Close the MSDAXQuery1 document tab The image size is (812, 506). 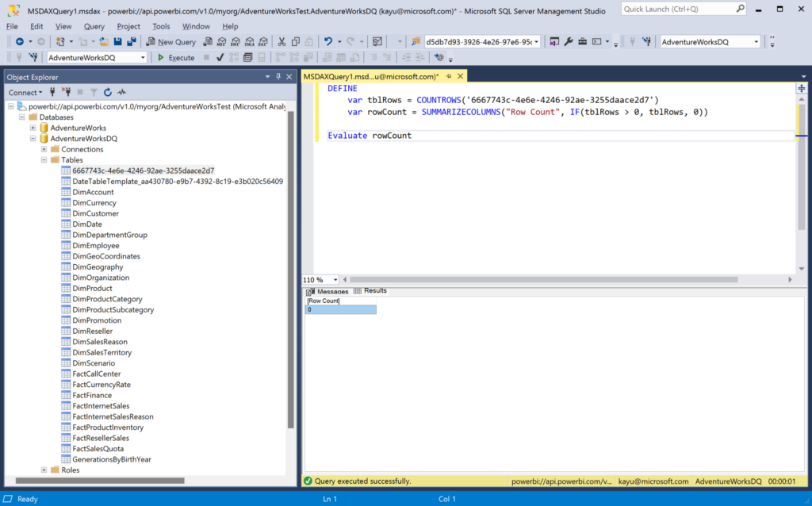pos(461,77)
